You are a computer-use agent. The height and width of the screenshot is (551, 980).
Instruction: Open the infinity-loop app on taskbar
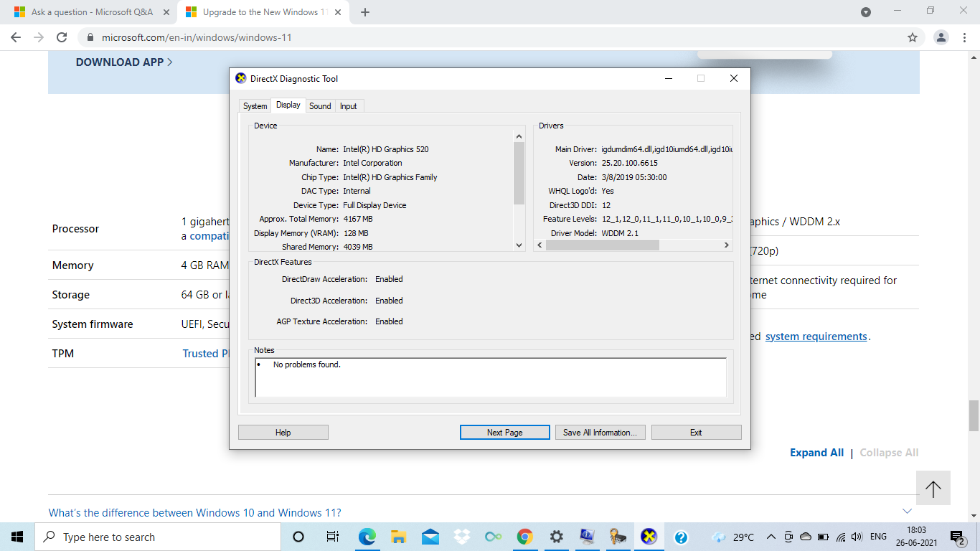coord(494,537)
